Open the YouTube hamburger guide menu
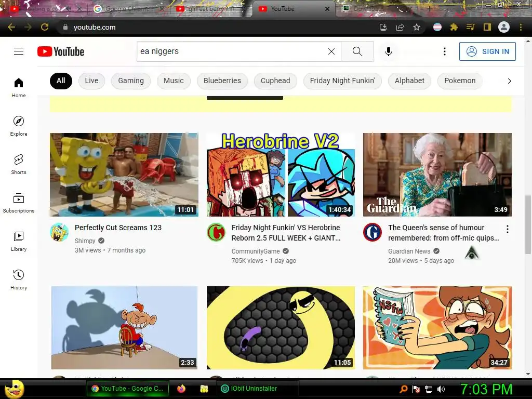This screenshot has height=399, width=532. 19,51
